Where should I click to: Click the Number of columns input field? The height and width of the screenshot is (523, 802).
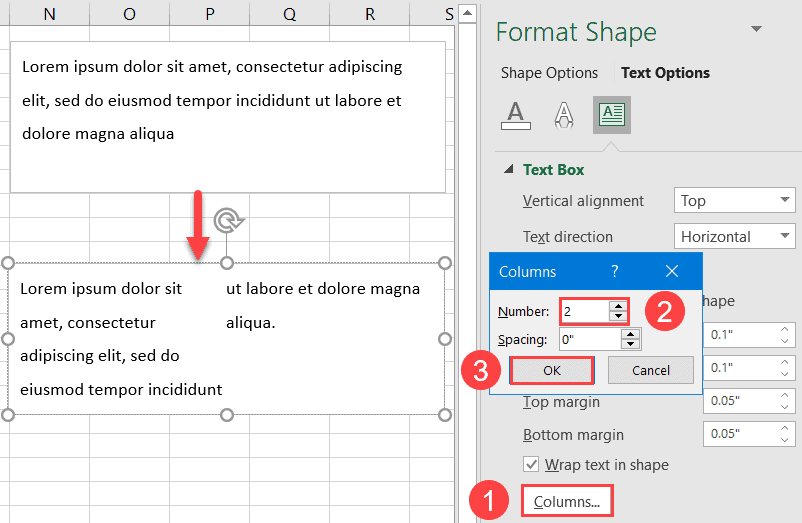point(585,311)
